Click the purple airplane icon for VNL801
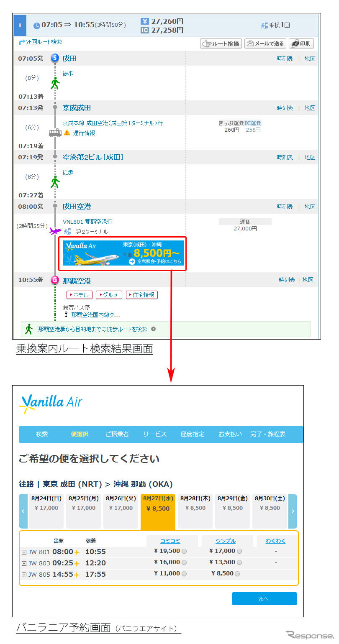The height and width of the screenshot is (644, 339). pos(55,231)
